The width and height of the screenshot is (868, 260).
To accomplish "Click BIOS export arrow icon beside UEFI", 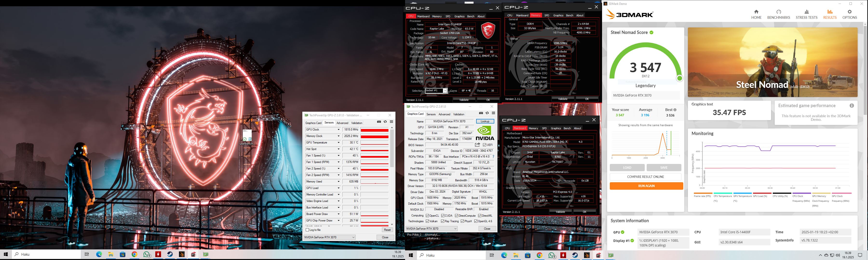I will coord(477,145).
